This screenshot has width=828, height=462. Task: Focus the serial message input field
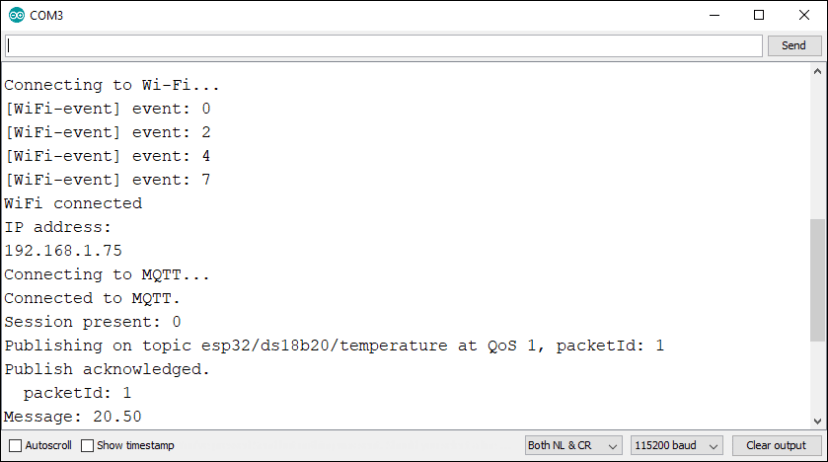tap(384, 46)
